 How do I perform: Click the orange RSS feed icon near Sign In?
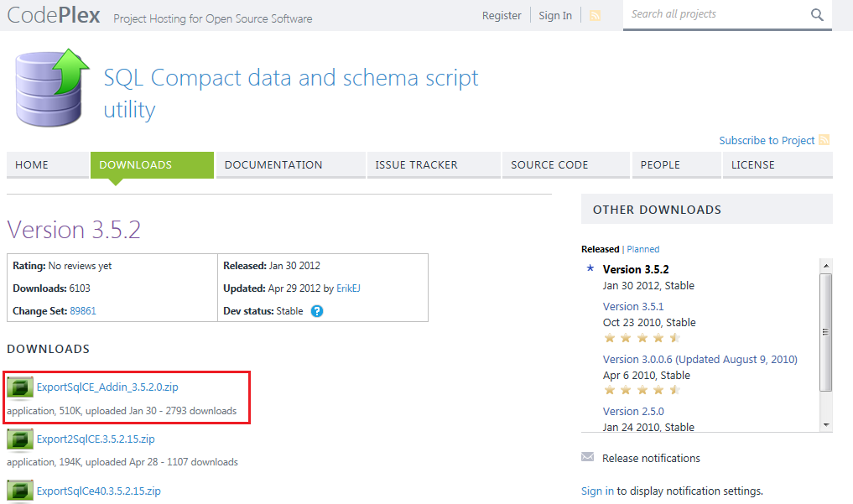tap(596, 14)
